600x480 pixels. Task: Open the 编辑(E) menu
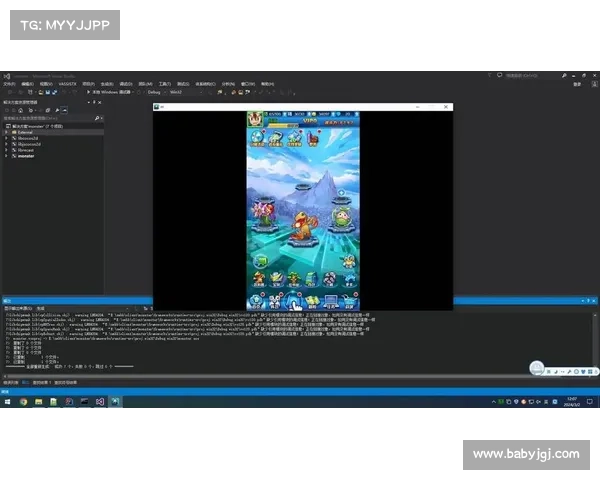click(28, 84)
